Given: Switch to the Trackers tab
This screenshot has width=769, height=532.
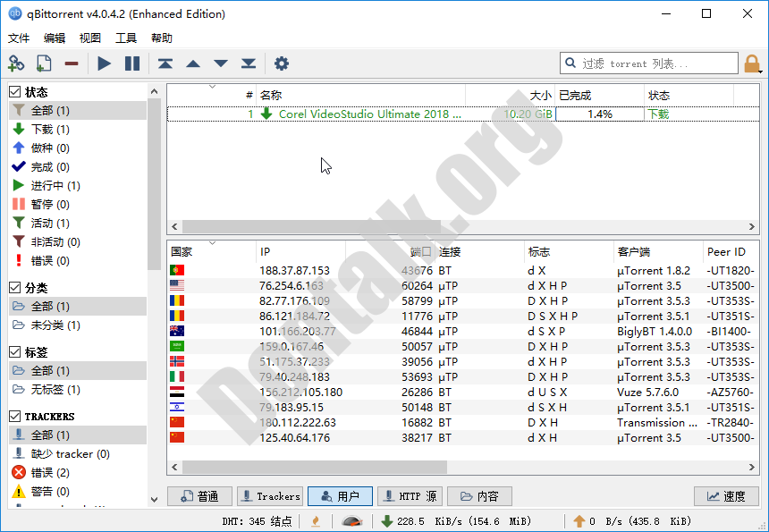Looking at the screenshot, I should [x=269, y=496].
